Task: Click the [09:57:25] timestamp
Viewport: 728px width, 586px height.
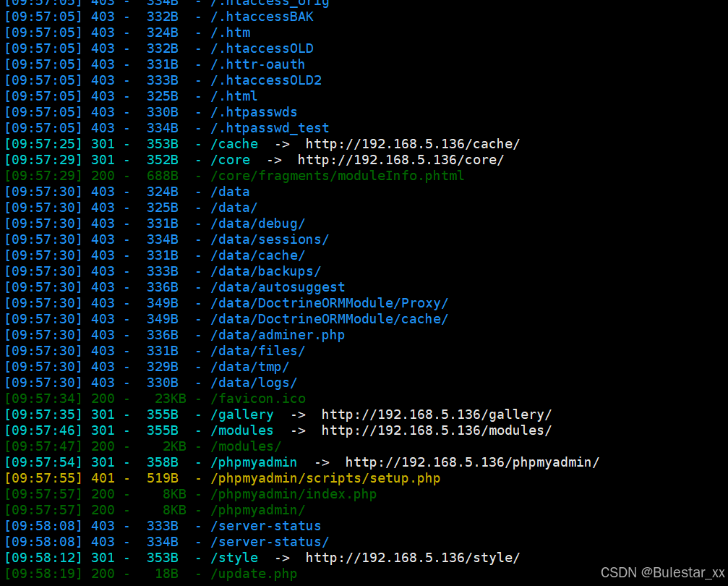Action: point(43,143)
